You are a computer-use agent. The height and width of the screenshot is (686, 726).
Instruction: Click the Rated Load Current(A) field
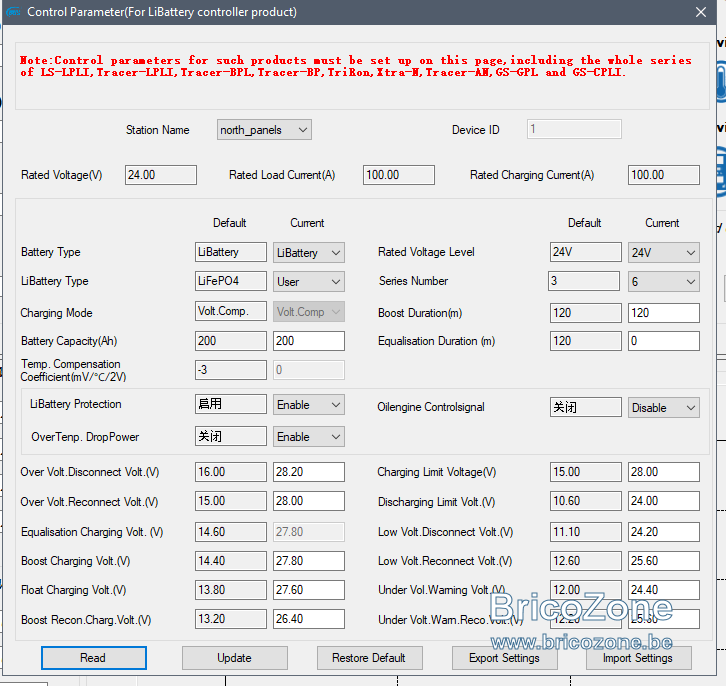pyautogui.click(x=399, y=175)
